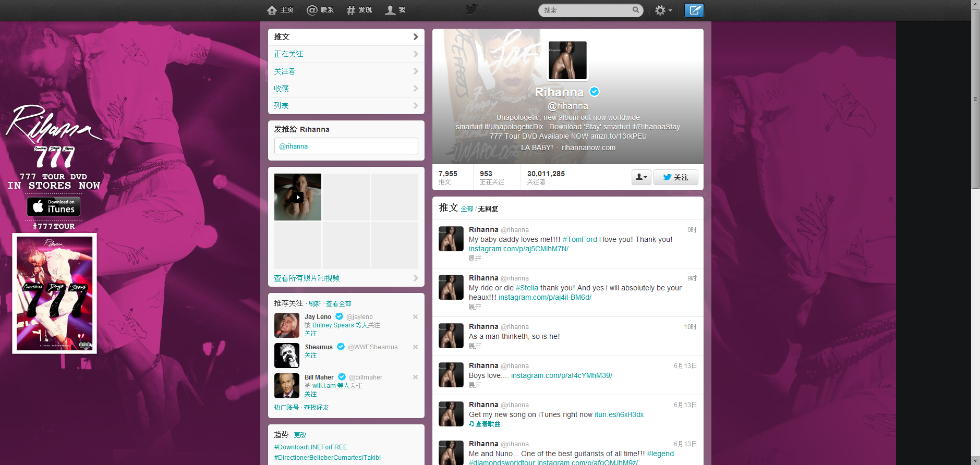Open Sheamus's avatar

[x=287, y=356]
